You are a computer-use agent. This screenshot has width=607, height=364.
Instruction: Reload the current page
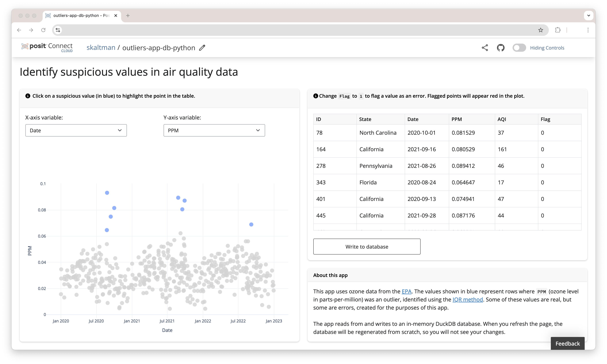click(x=43, y=30)
